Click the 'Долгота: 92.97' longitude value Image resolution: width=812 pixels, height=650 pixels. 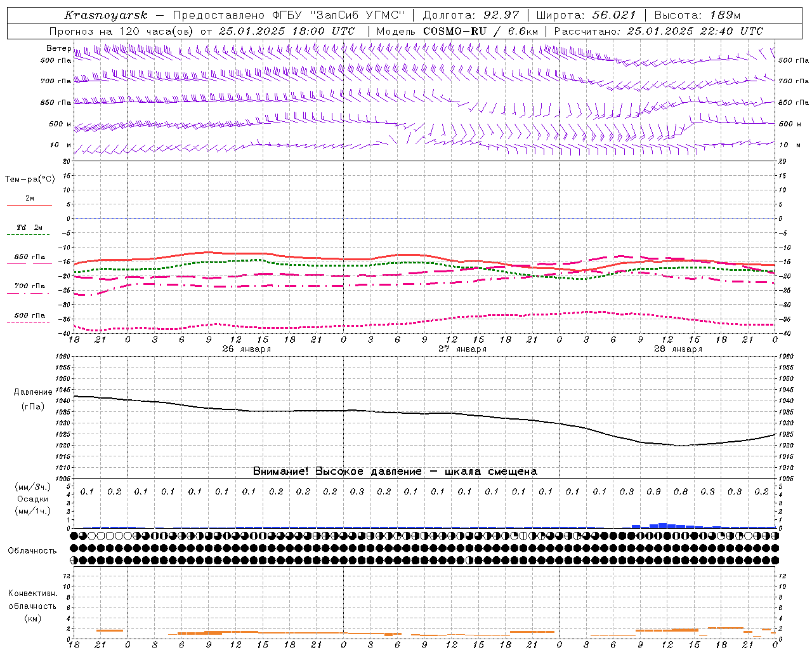pos(471,15)
